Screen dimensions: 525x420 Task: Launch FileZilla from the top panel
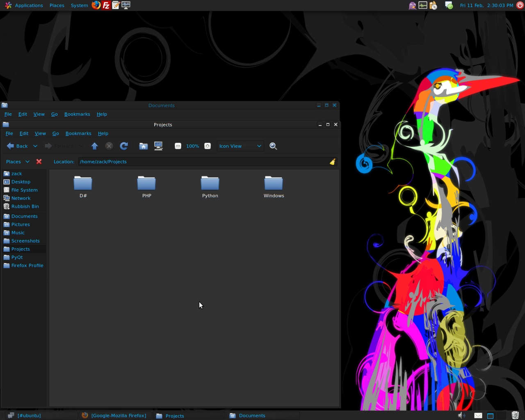click(106, 5)
